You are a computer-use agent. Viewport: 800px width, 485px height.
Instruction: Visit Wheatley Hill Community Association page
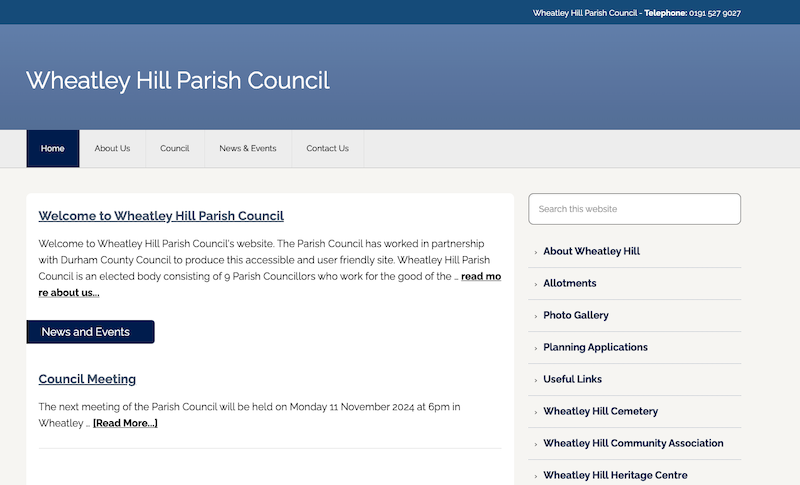[x=633, y=443]
